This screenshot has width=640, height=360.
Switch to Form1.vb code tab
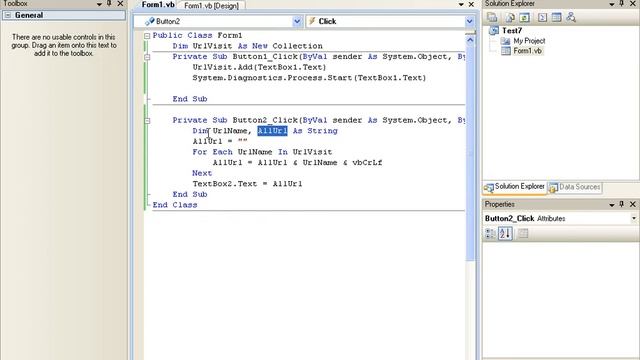point(158,5)
